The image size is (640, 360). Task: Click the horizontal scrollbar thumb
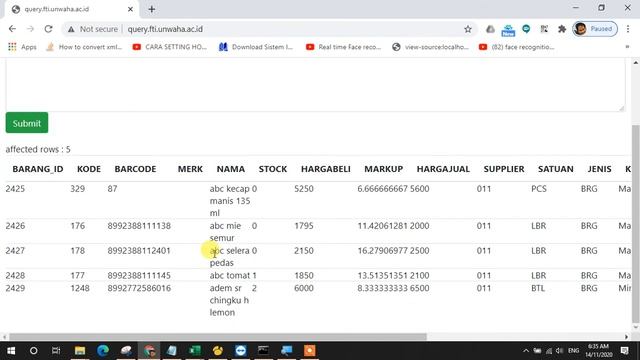click(218, 337)
